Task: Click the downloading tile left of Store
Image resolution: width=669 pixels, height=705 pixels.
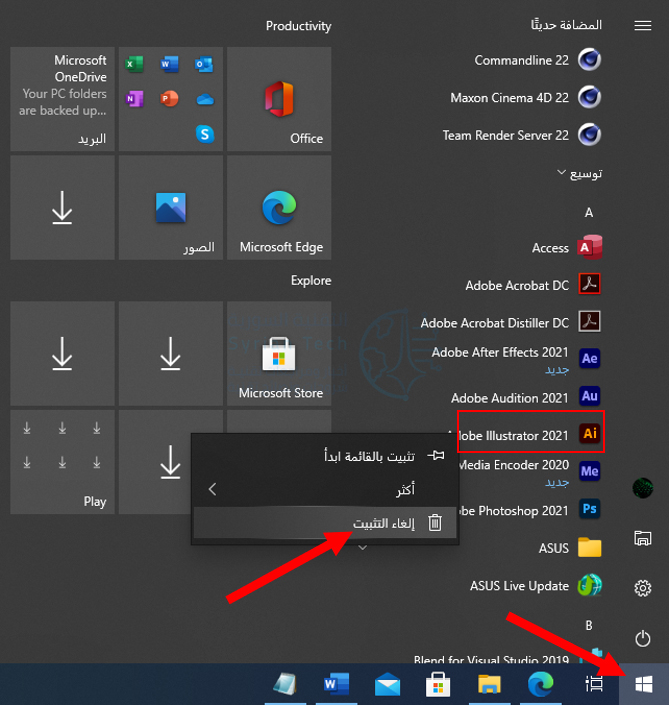Action: pyautogui.click(x=171, y=353)
